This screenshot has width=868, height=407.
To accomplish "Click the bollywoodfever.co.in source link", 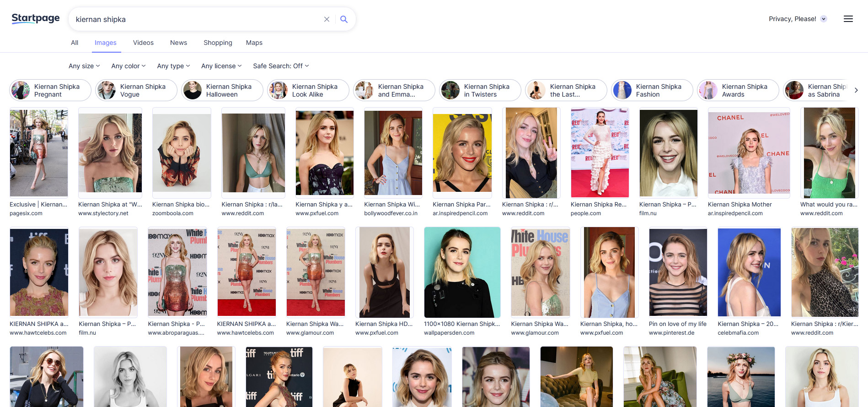I will (x=391, y=213).
